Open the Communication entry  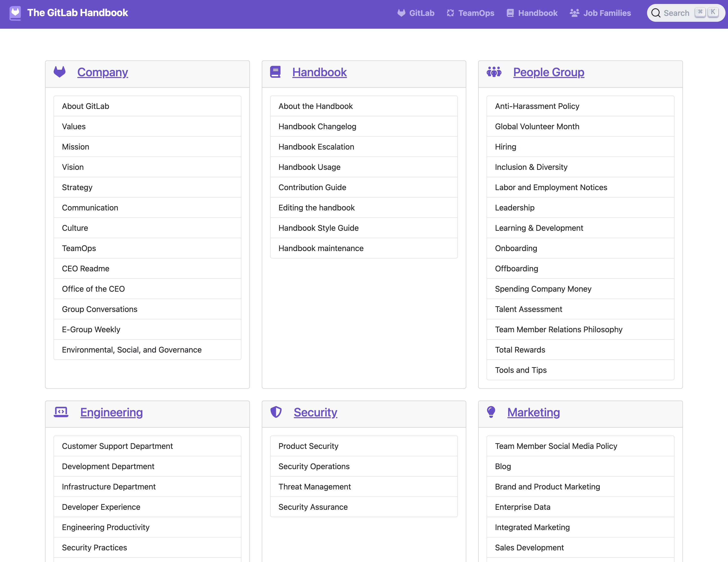tap(147, 208)
